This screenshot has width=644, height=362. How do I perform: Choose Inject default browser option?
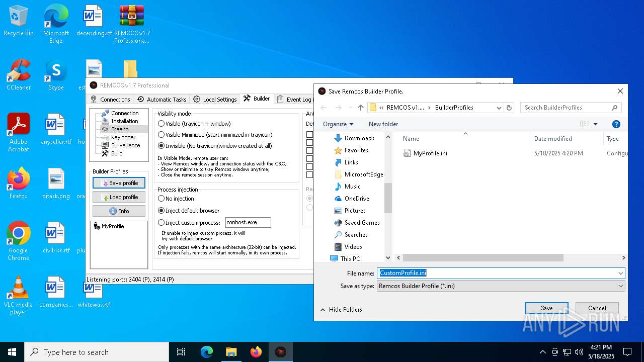click(189, 211)
